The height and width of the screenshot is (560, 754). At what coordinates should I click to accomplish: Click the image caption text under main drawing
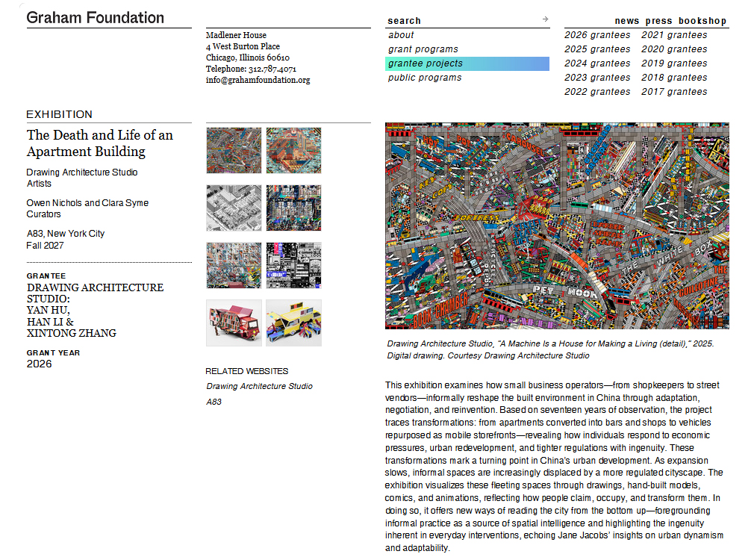[x=550, y=349]
